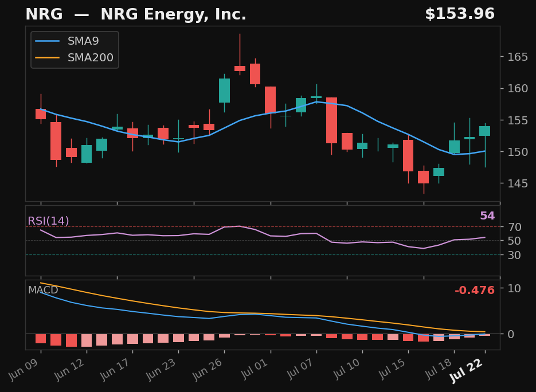Click the MACD value -0.476

pos(475,290)
